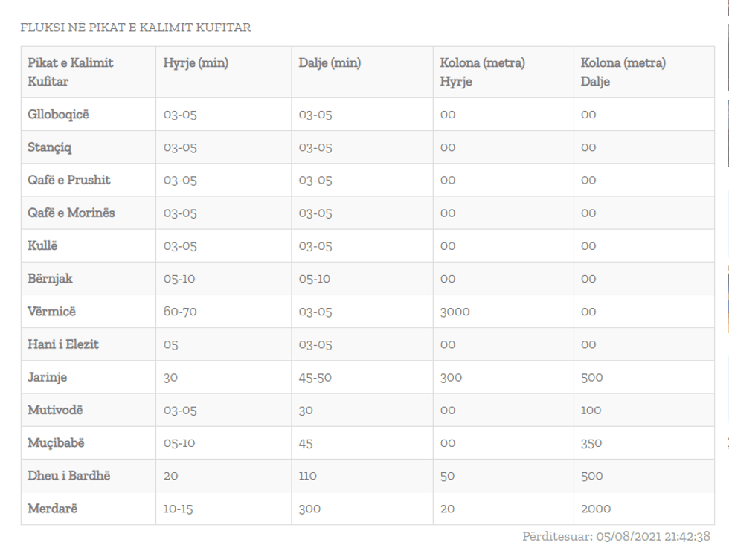Click the 'Pikat e Kalimit Kufitar' column header

[x=71, y=72]
